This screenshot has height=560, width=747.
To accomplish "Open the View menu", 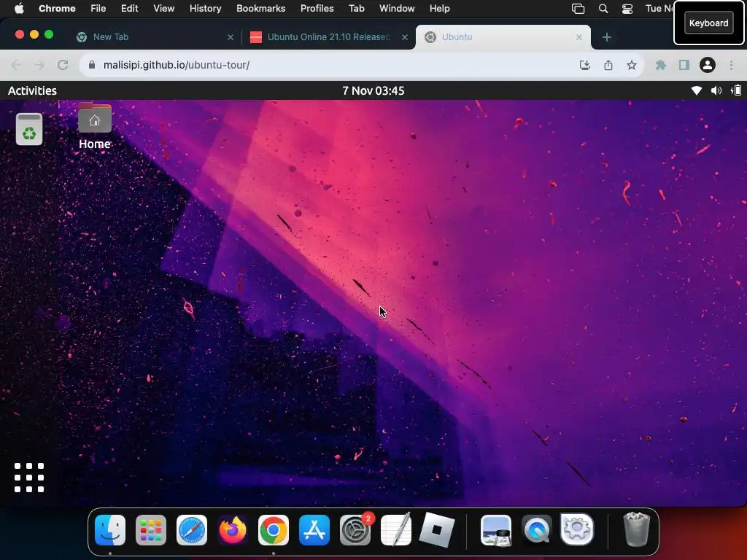I will [x=163, y=9].
